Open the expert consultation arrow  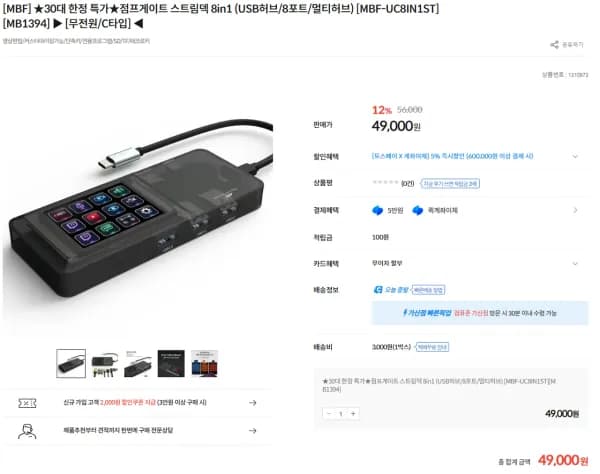coord(253,431)
